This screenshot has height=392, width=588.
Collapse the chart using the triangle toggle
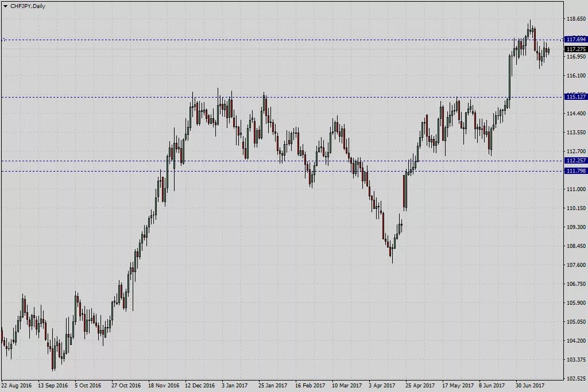(5, 6)
